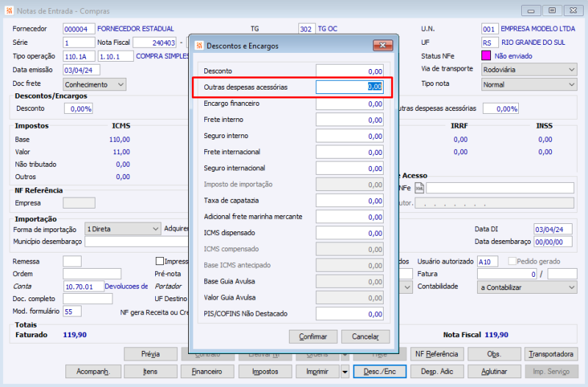Click the Usuário autorizado field A10
Screen dimensions: 588x387
pyautogui.click(x=487, y=261)
